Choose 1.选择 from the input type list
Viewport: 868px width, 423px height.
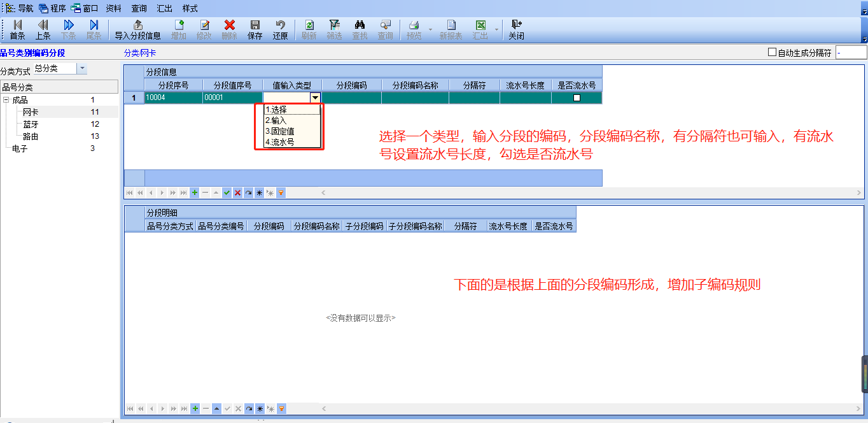pyautogui.click(x=292, y=110)
